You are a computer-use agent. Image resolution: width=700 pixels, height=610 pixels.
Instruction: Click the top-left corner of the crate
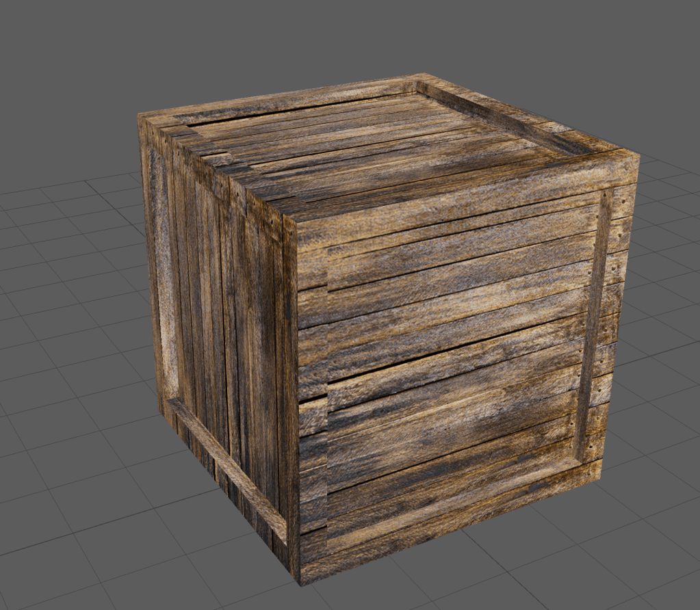coord(140,115)
